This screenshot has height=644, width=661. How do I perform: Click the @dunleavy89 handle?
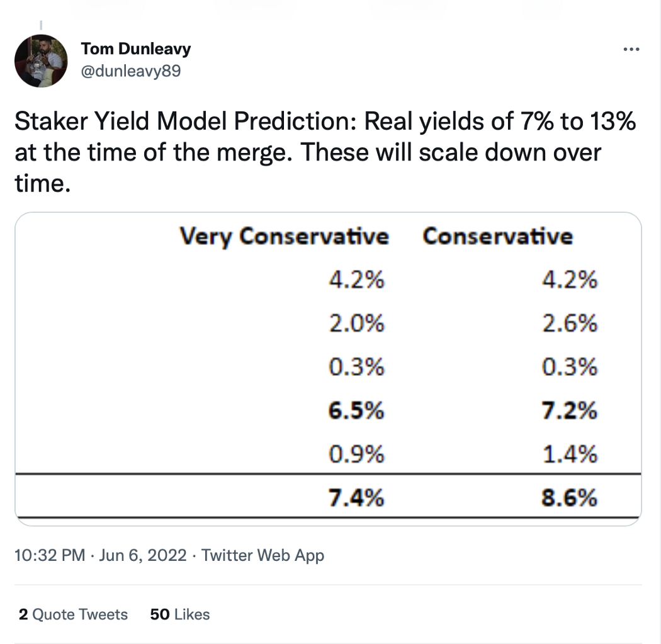(x=131, y=71)
